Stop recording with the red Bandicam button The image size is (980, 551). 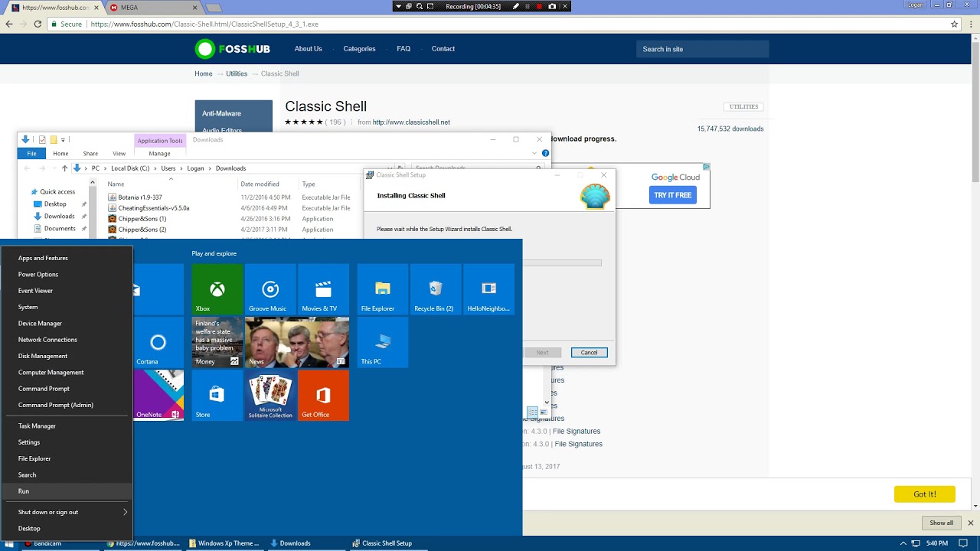[x=540, y=6]
